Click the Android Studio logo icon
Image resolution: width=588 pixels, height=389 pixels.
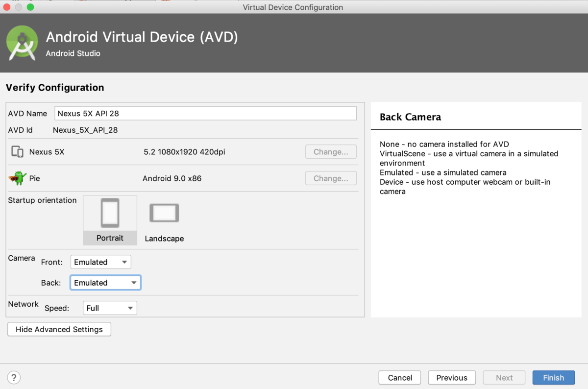(23, 43)
